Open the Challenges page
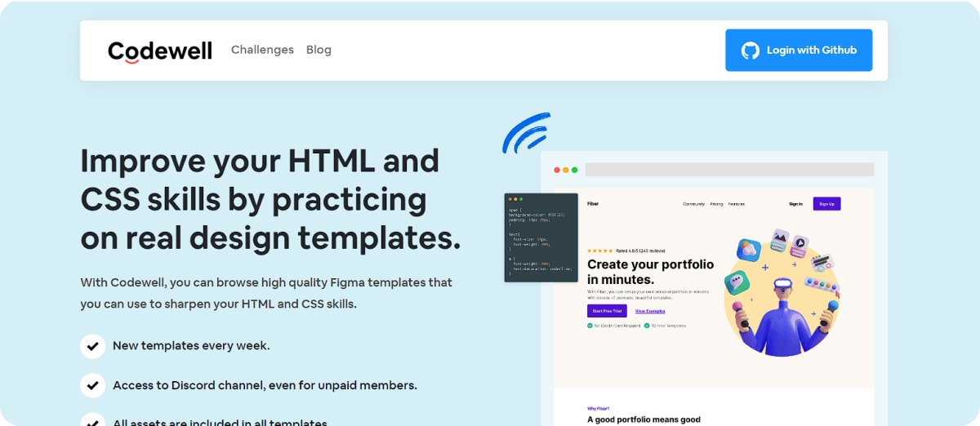This screenshot has height=426, width=980. click(x=262, y=50)
